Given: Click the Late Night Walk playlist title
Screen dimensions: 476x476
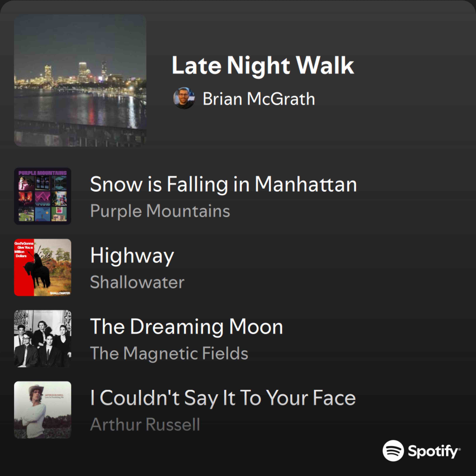Looking at the screenshot, I should click(263, 65).
